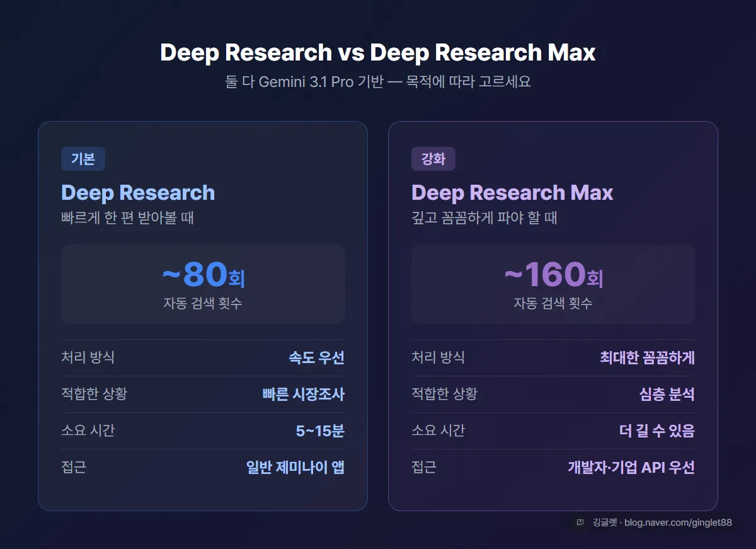Select the value '심층 분석'

pyautogui.click(x=667, y=395)
